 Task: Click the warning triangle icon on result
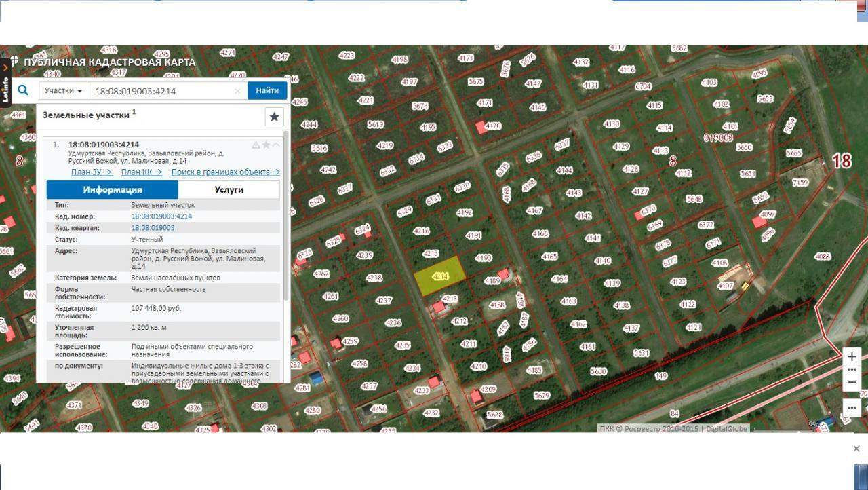pos(256,145)
